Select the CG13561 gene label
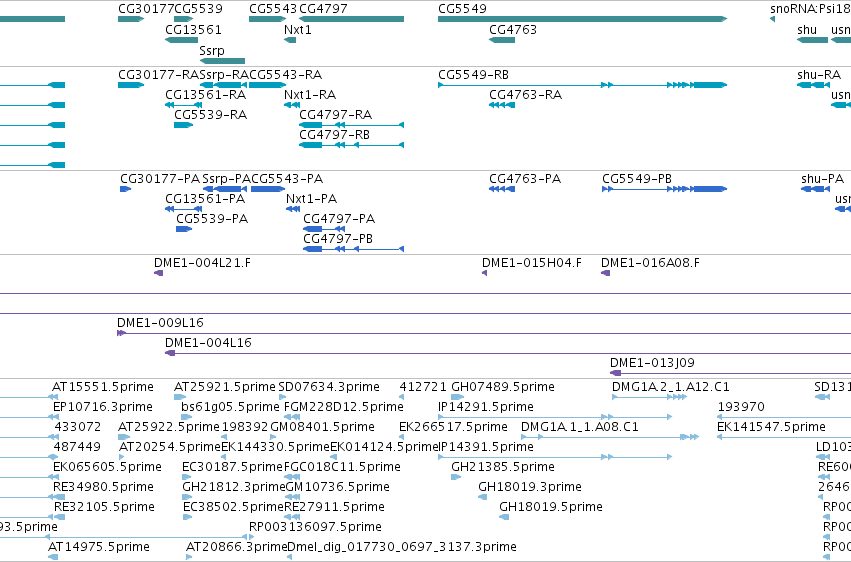 pos(193,29)
